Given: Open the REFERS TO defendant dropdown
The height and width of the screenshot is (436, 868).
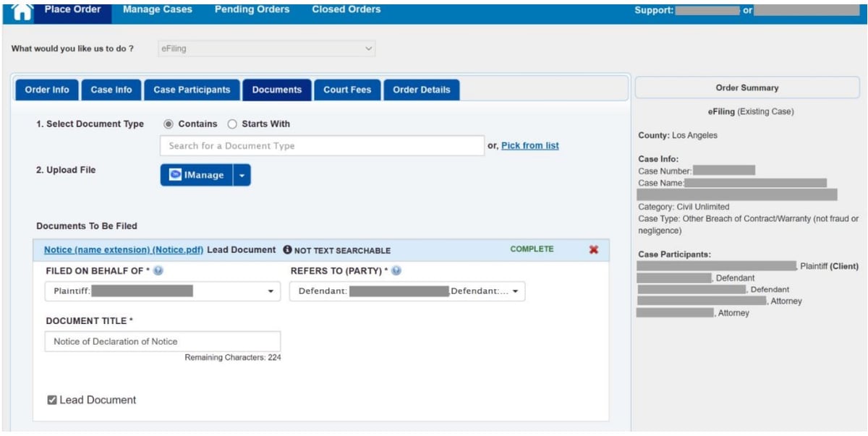Looking at the screenshot, I should 517,291.
